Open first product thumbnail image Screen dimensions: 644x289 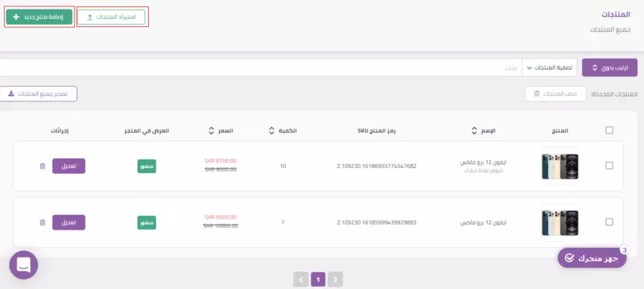point(560,166)
